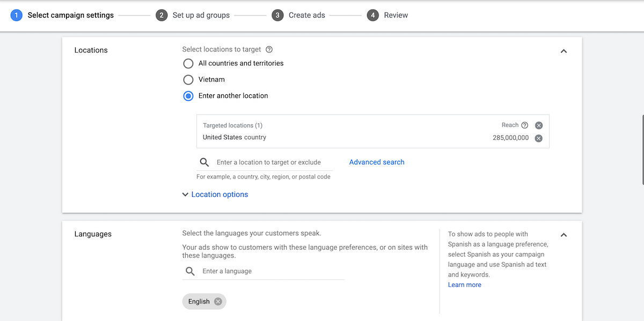The width and height of the screenshot is (644, 321).
Task: Remove United States from targeted locations
Action: coord(538,138)
